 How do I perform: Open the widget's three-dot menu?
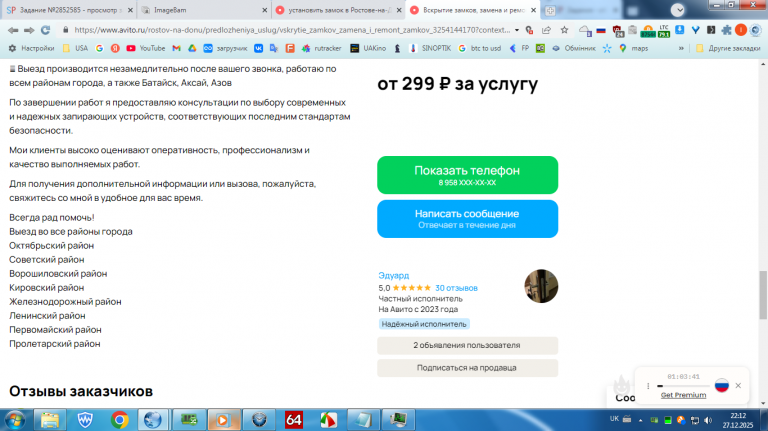tap(648, 386)
